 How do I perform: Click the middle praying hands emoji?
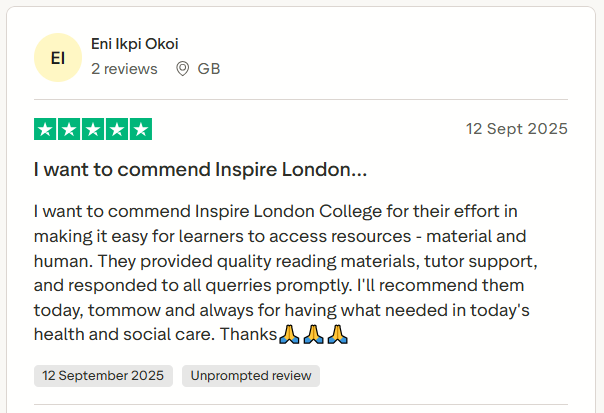[313, 333]
